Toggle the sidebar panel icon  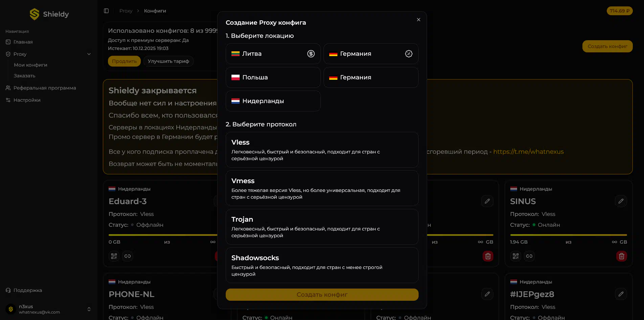coord(106,11)
